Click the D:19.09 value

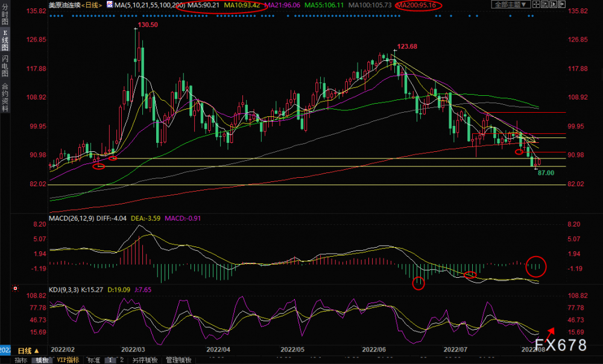(118, 289)
